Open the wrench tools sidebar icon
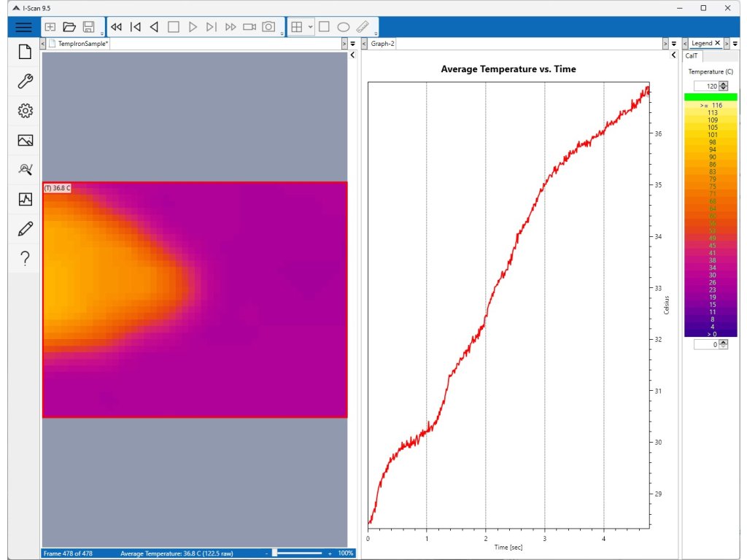Screen dimensions: 747x560 click(x=25, y=82)
